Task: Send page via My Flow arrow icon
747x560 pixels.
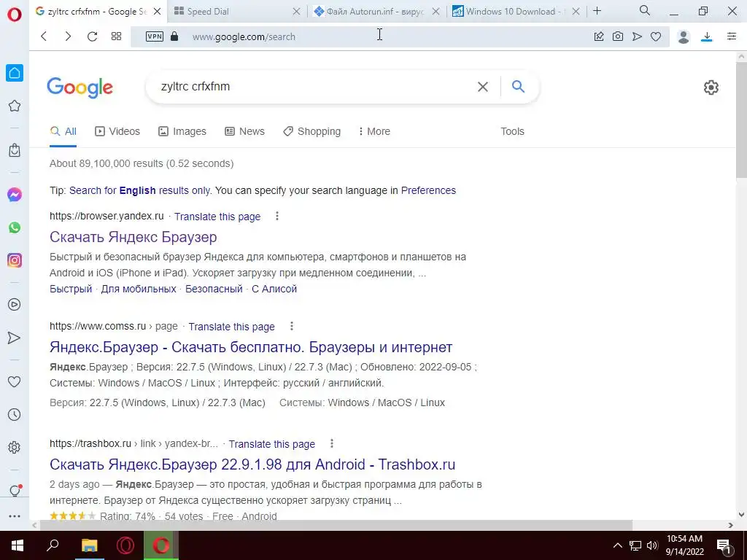Action: 637,36
